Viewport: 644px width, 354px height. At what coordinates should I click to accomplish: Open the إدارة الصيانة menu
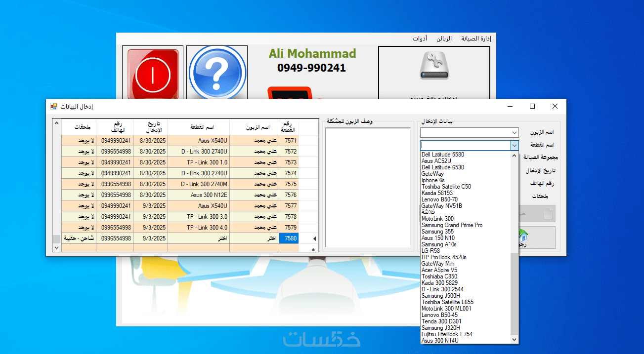click(476, 39)
